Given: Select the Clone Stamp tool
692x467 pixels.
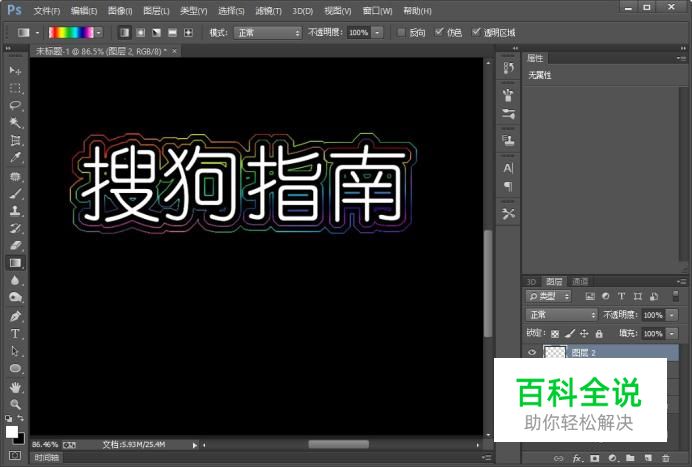Looking at the screenshot, I should point(15,211).
